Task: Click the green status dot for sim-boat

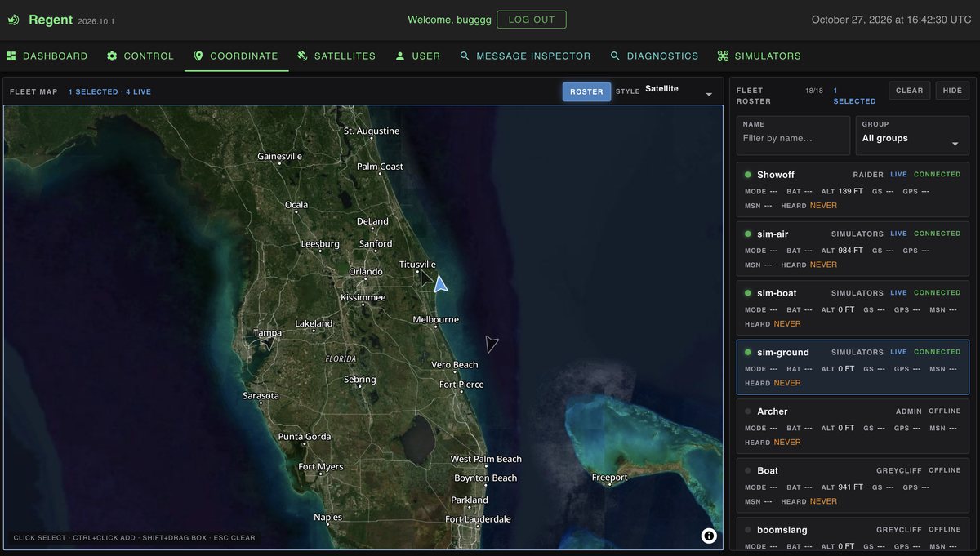Action: click(x=747, y=293)
